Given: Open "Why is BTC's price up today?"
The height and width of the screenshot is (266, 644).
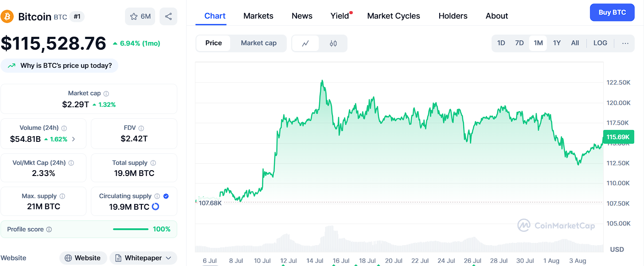Looking at the screenshot, I should coord(59,66).
